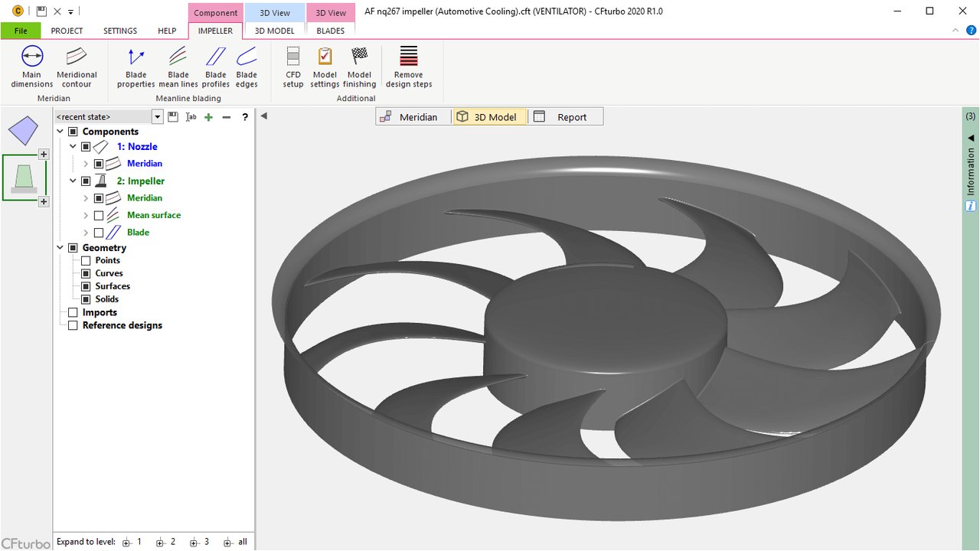Open the Information side panel

(x=970, y=172)
